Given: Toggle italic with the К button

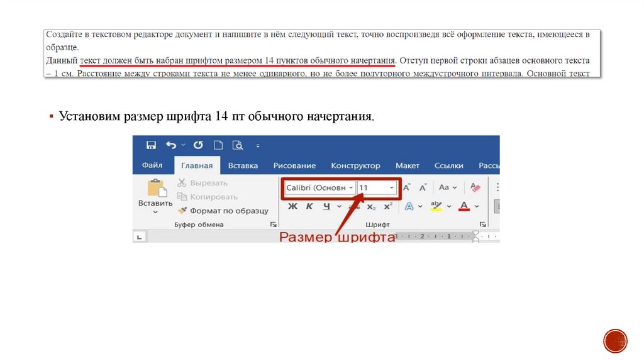Looking at the screenshot, I should [x=309, y=206].
